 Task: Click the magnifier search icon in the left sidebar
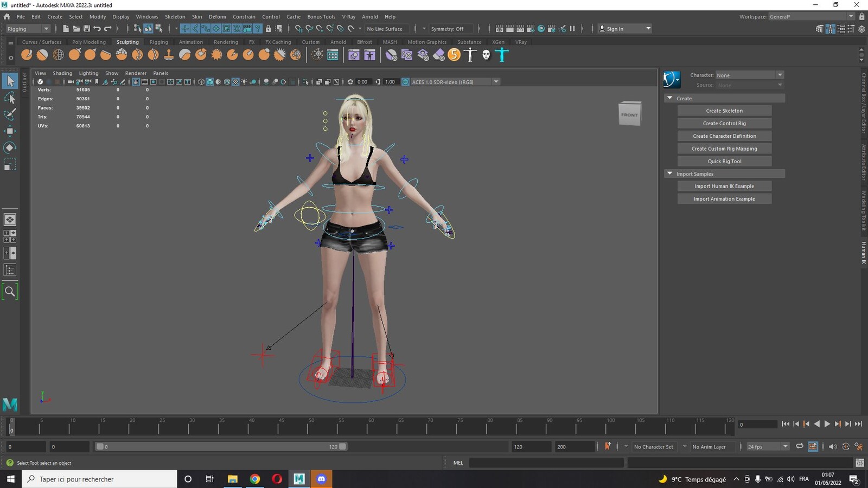(x=10, y=292)
